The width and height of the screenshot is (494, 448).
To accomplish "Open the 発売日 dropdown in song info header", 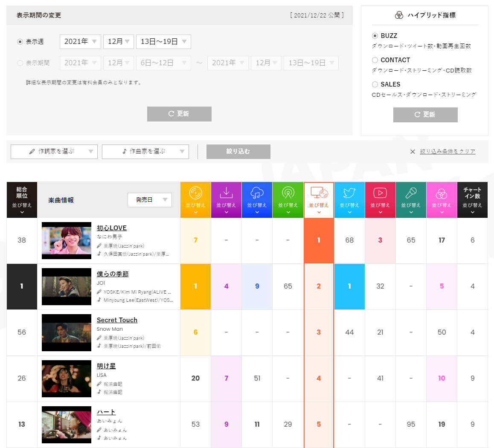I will pos(150,200).
